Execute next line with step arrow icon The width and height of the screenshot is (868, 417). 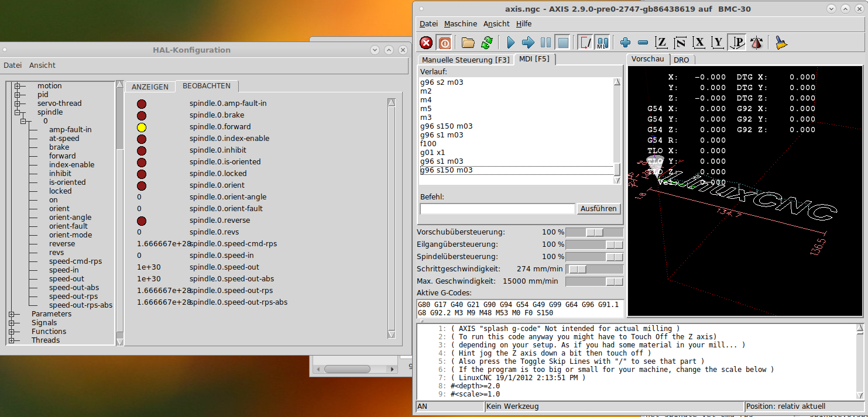pyautogui.click(x=528, y=43)
